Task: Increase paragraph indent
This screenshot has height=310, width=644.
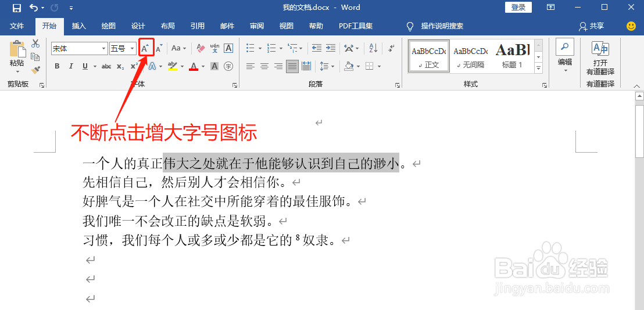Action: (x=331, y=48)
